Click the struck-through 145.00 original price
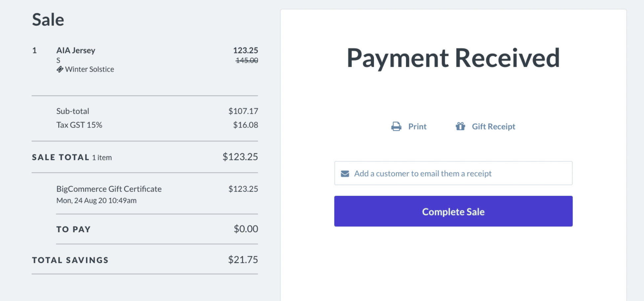 coord(246,60)
